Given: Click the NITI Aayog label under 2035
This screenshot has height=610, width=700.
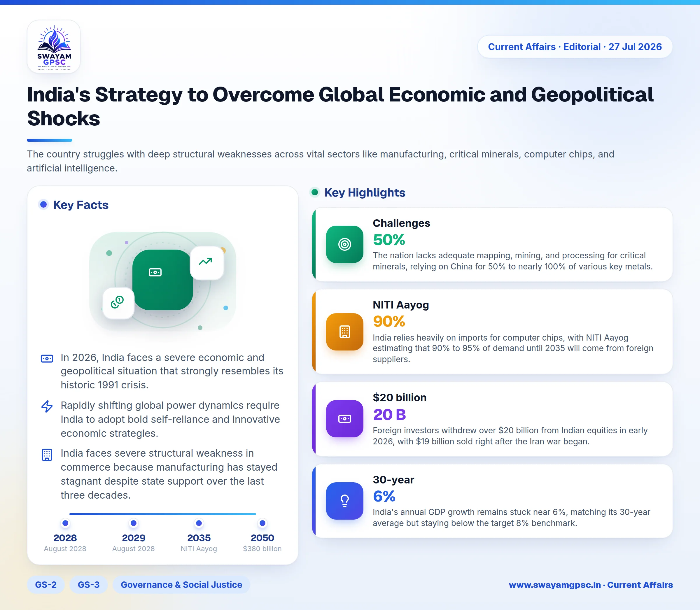Looking at the screenshot, I should coord(199,549).
